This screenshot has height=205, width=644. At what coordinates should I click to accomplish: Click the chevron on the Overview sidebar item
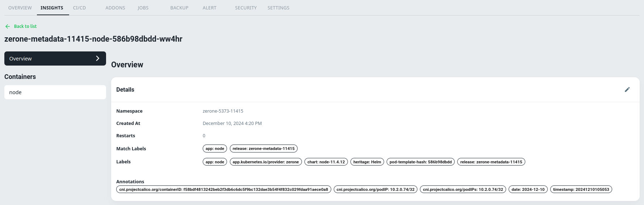(97, 58)
